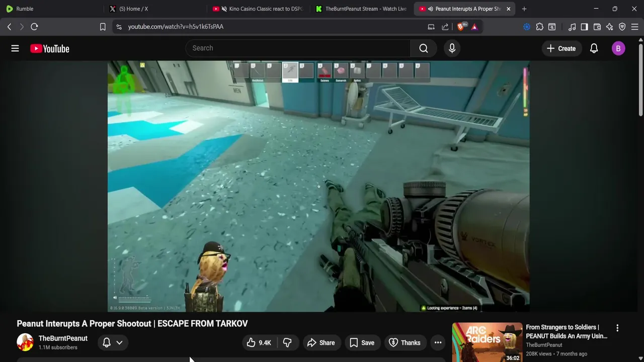
Task: Click the Create button
Action: pos(561,49)
